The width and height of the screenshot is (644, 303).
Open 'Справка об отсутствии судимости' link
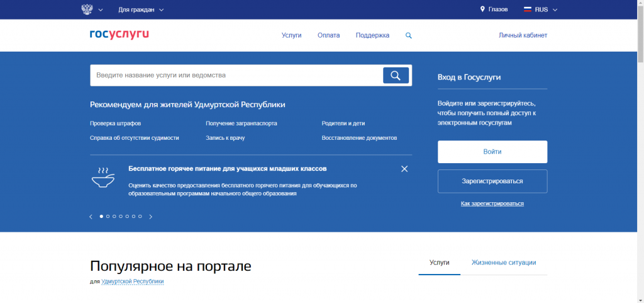click(x=135, y=138)
